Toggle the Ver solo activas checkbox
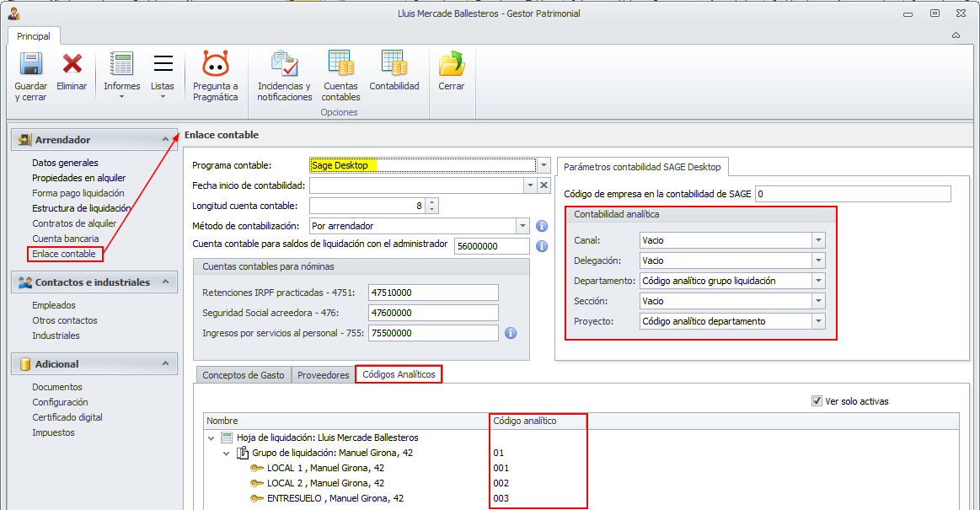The image size is (980, 510). click(x=817, y=401)
